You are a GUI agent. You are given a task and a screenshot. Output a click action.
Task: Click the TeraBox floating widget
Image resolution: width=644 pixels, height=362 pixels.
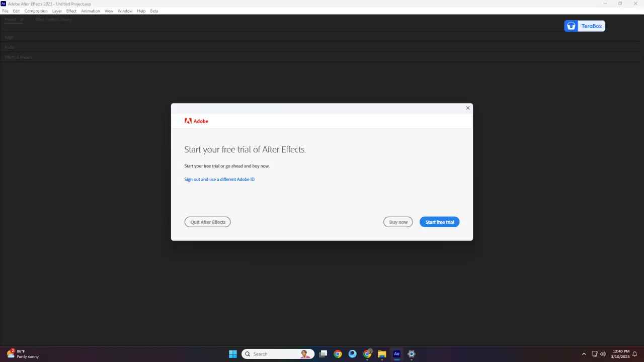[585, 26]
